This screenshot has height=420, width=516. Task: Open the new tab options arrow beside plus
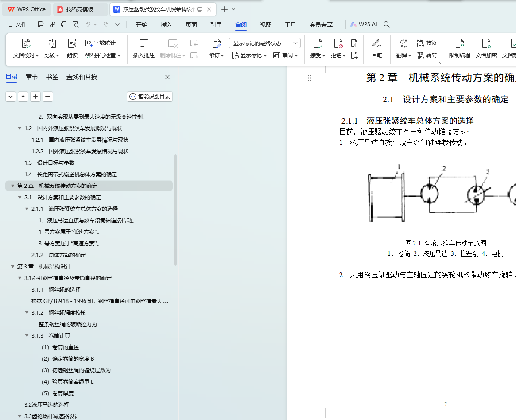(x=233, y=9)
